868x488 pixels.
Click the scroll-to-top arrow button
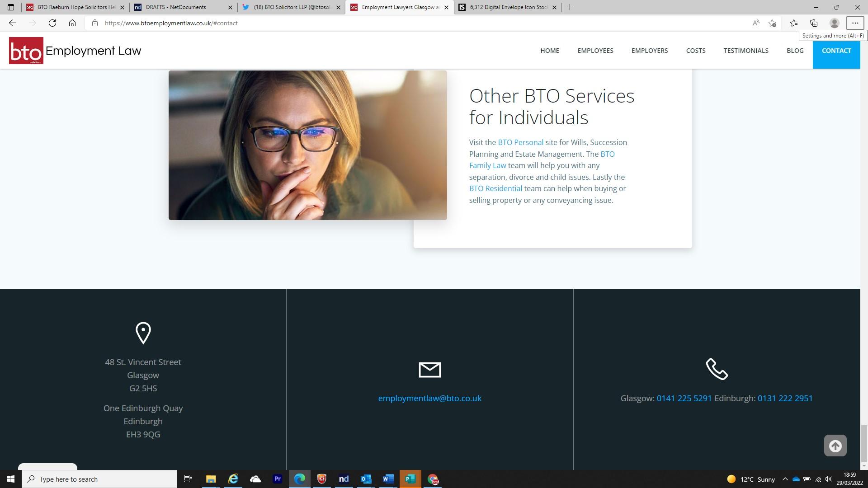pos(835,446)
